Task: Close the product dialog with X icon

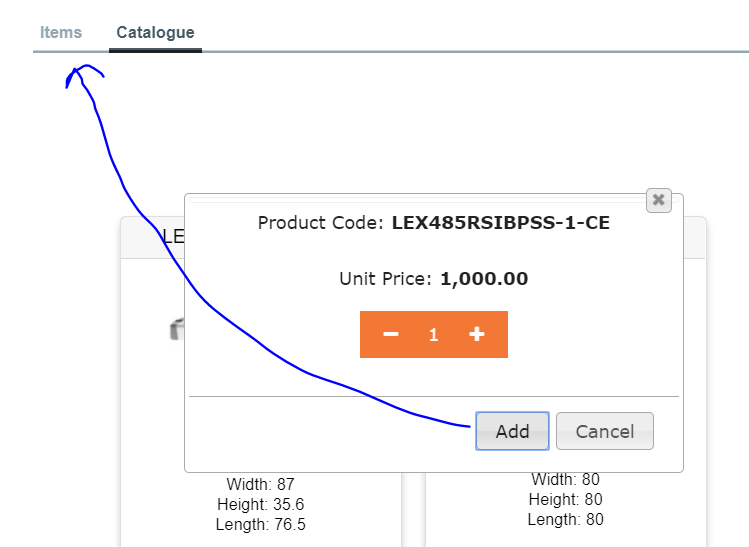Action: [658, 200]
